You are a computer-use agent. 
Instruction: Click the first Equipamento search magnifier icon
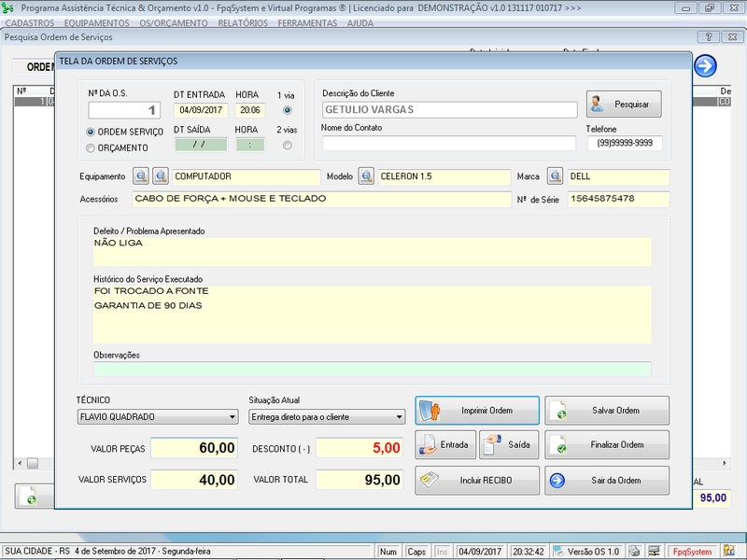click(141, 176)
